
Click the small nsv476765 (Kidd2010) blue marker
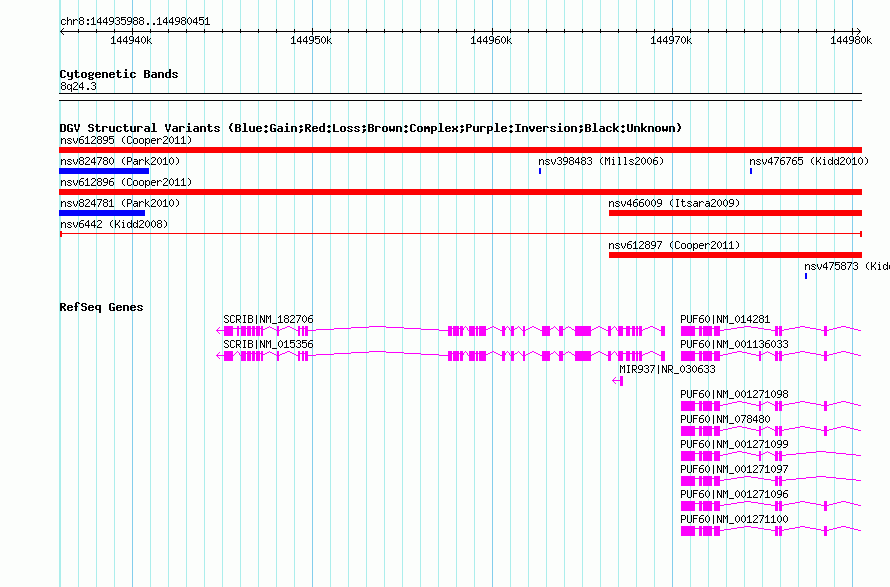751,171
